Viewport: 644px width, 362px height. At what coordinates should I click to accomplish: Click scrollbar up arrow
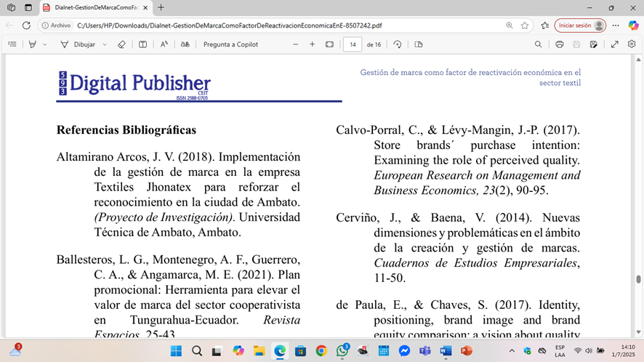point(638,60)
